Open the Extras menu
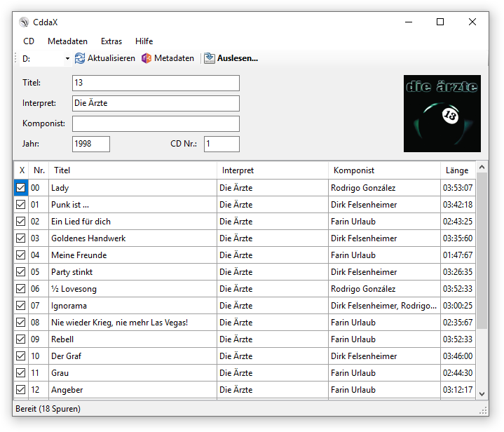The height and width of the screenshot is (432, 504). click(111, 41)
